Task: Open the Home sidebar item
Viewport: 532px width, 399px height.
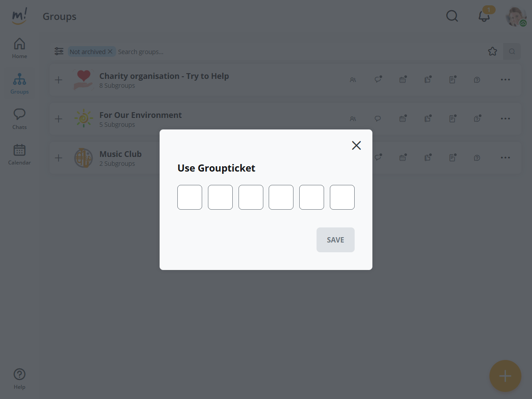Action: tap(20, 48)
